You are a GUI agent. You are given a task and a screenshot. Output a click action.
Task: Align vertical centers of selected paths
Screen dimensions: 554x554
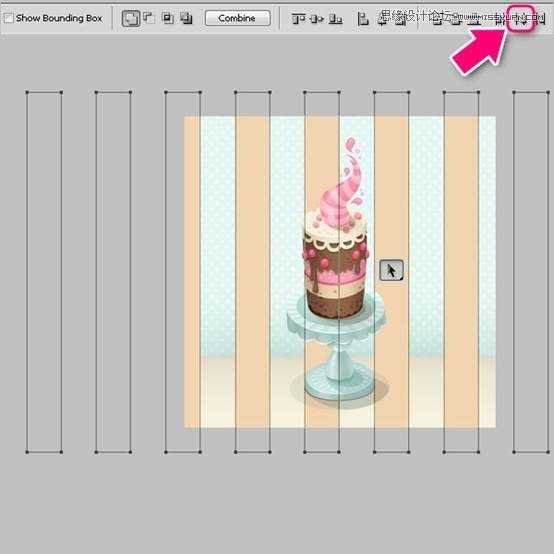click(x=317, y=18)
